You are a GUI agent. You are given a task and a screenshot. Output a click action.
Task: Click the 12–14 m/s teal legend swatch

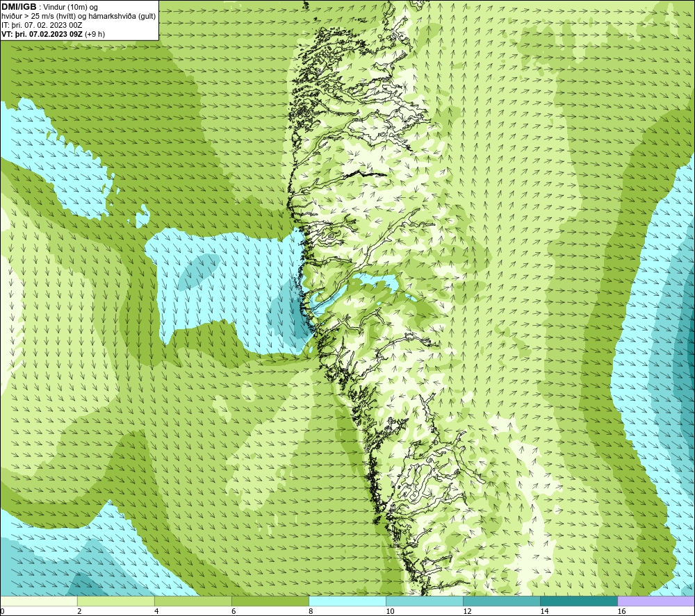[x=501, y=601]
